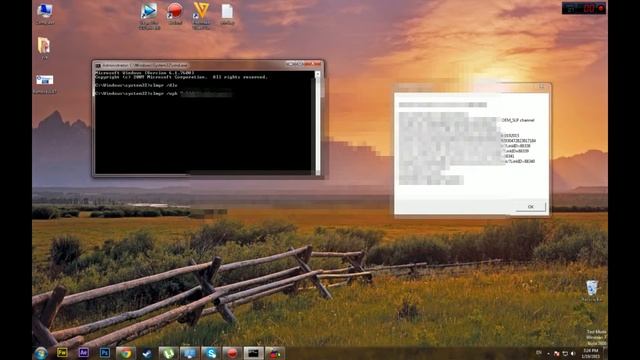Open the folder icon on the desktop
The width and height of the screenshot is (640, 360).
44,48
